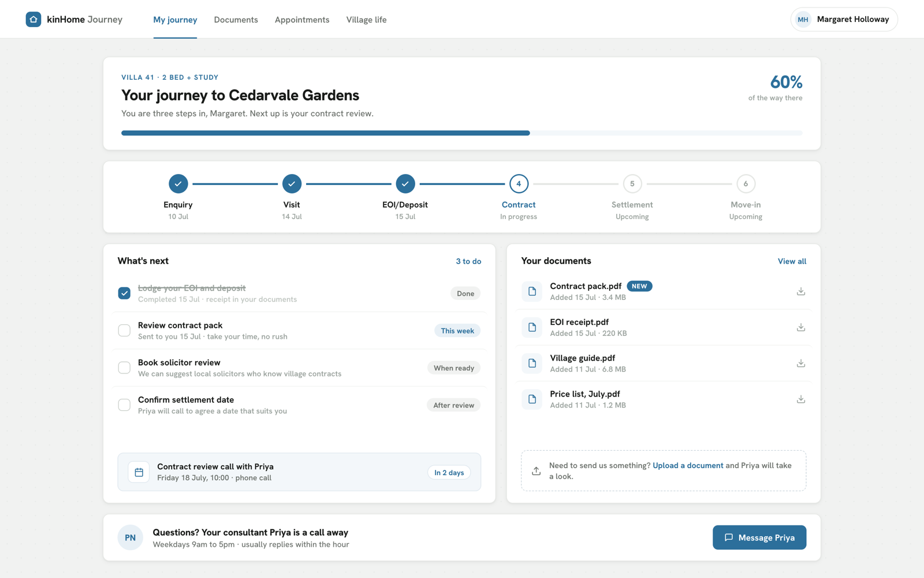The height and width of the screenshot is (578, 924).
Task: Click the In 2 days badge
Action: coord(449,472)
